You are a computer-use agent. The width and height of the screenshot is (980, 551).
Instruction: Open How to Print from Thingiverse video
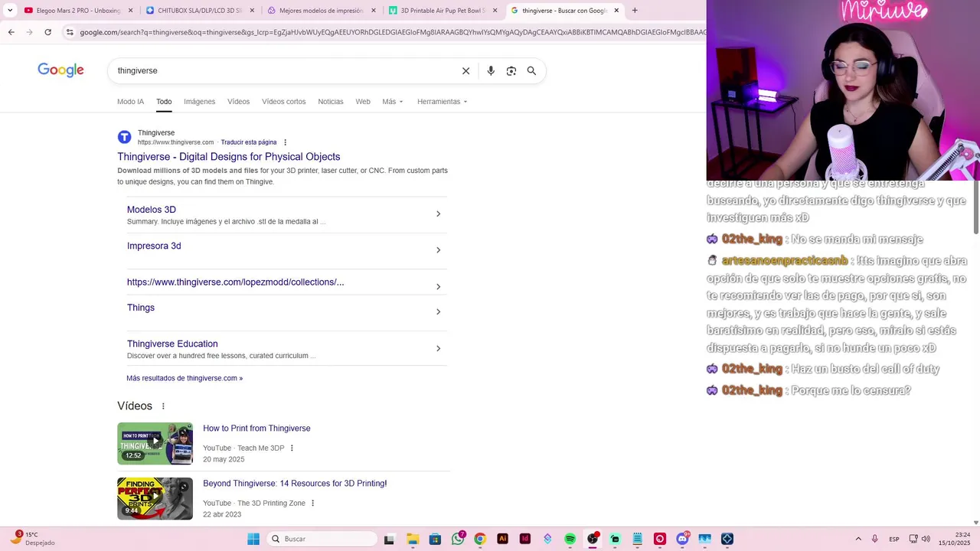click(x=256, y=429)
